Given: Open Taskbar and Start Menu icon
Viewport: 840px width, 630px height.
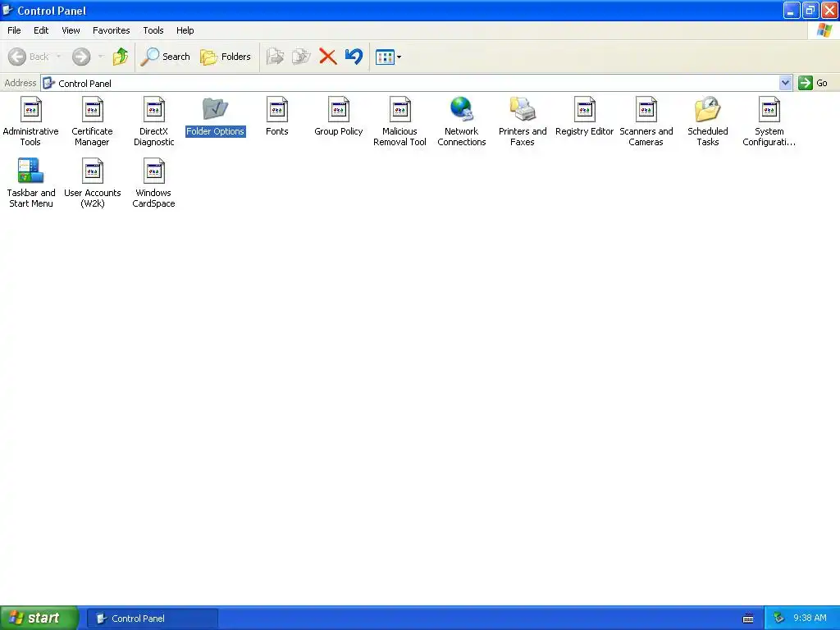Looking at the screenshot, I should point(30,171).
